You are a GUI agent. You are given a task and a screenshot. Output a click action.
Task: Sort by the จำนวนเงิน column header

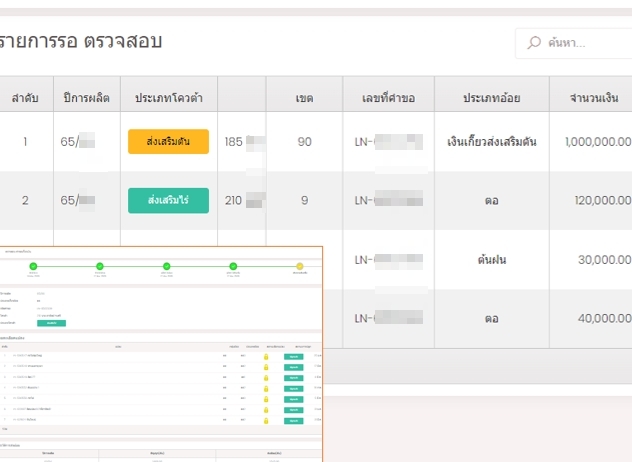597,98
